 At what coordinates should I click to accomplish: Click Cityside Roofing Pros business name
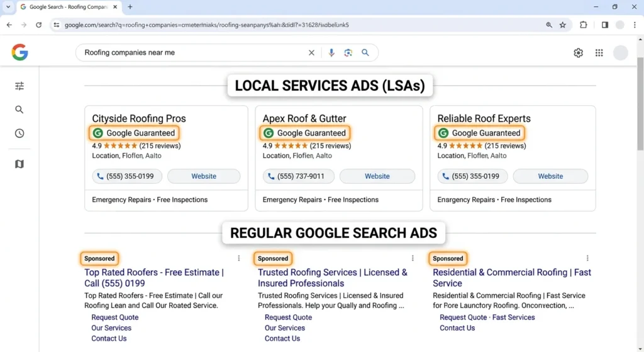tap(139, 118)
